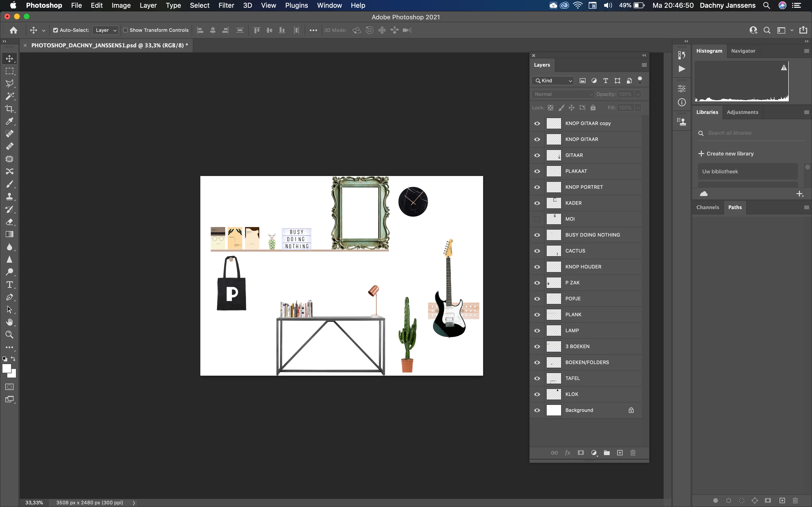The height and width of the screenshot is (507, 812).
Task: Open the Normal blend mode dropdown
Action: click(563, 94)
